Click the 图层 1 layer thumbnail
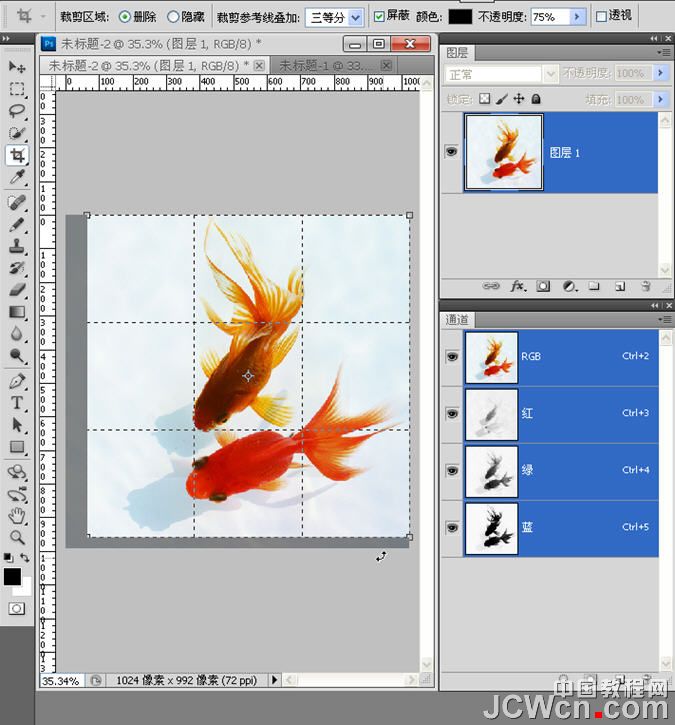Screen dimensions: 675x725 [x=503, y=152]
